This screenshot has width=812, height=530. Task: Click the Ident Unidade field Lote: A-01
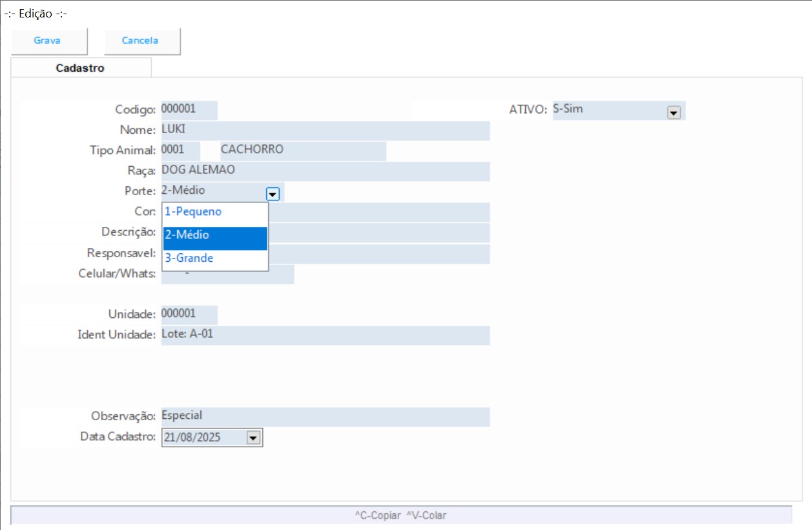pyautogui.click(x=325, y=335)
